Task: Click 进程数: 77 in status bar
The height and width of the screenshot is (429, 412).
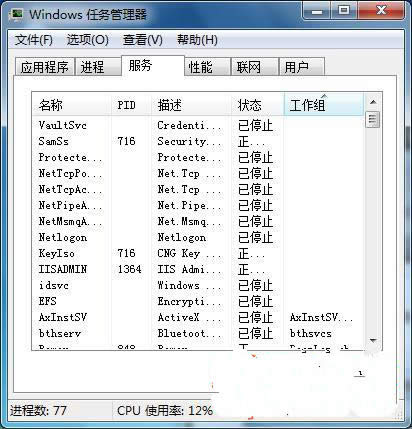Action: point(38,410)
